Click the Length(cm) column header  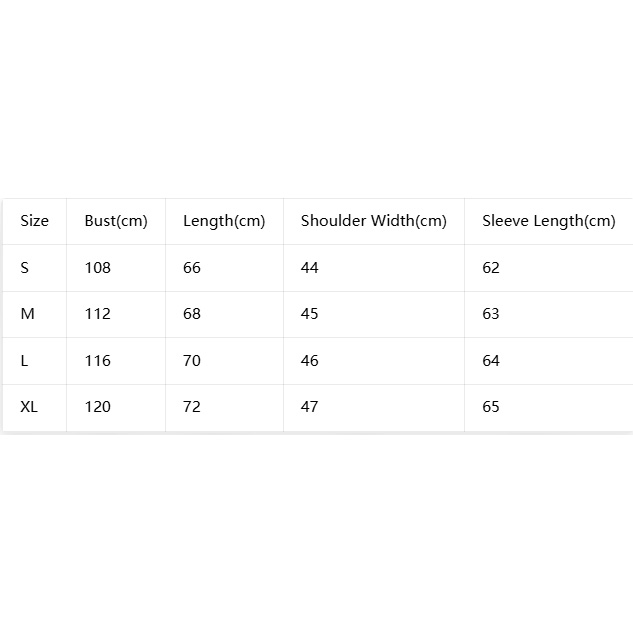pos(224,221)
